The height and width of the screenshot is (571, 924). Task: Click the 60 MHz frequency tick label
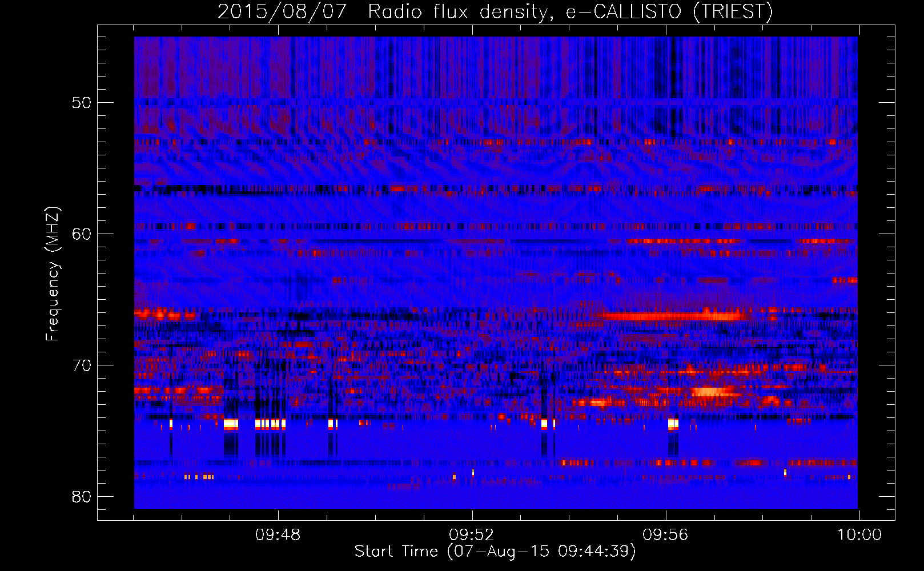[82, 234]
